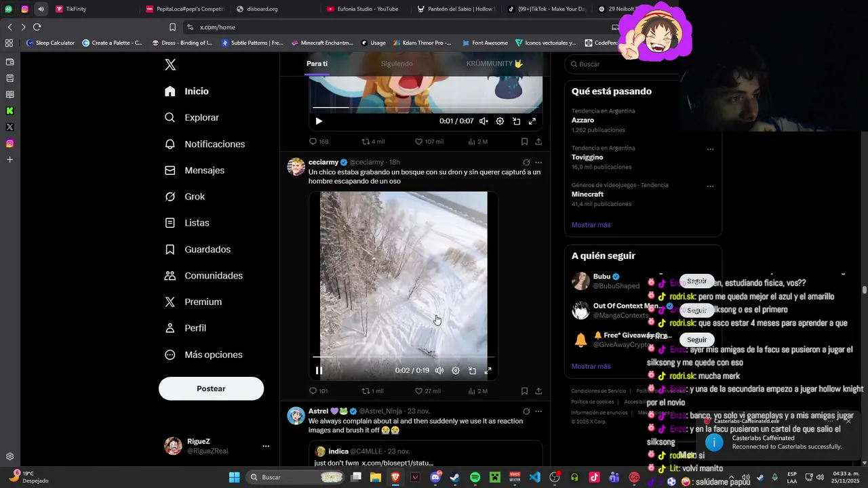The height and width of the screenshot is (488, 868).
Task: Follow the GiveAwayCrypto account
Action: [x=696, y=340]
